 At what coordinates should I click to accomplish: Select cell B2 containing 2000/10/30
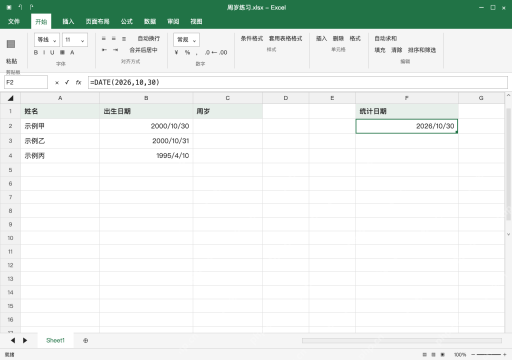(146, 126)
